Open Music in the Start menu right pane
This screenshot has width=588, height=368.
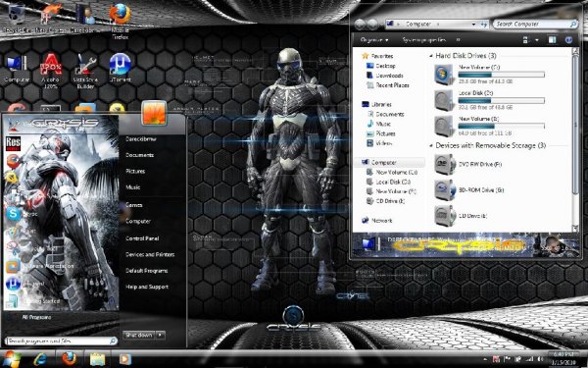pyautogui.click(x=132, y=187)
